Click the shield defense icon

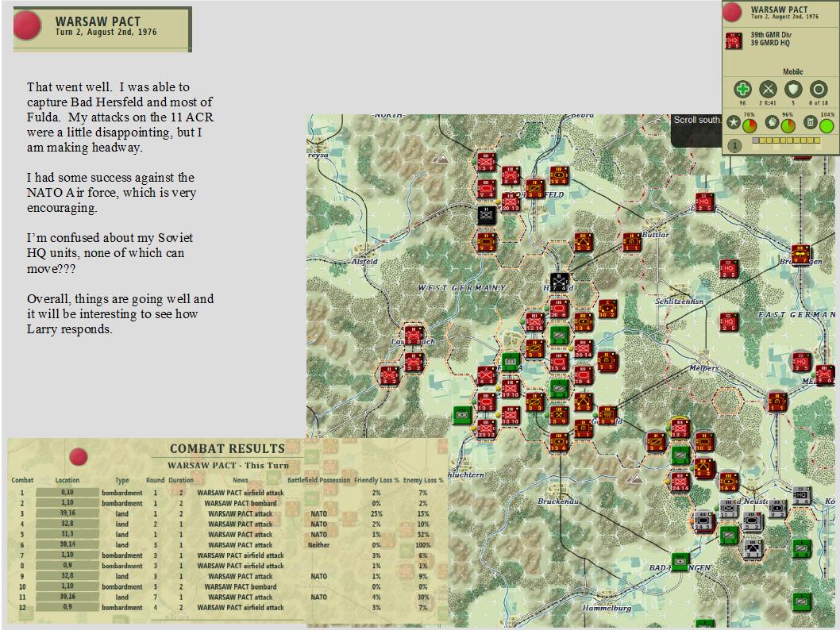(x=793, y=90)
